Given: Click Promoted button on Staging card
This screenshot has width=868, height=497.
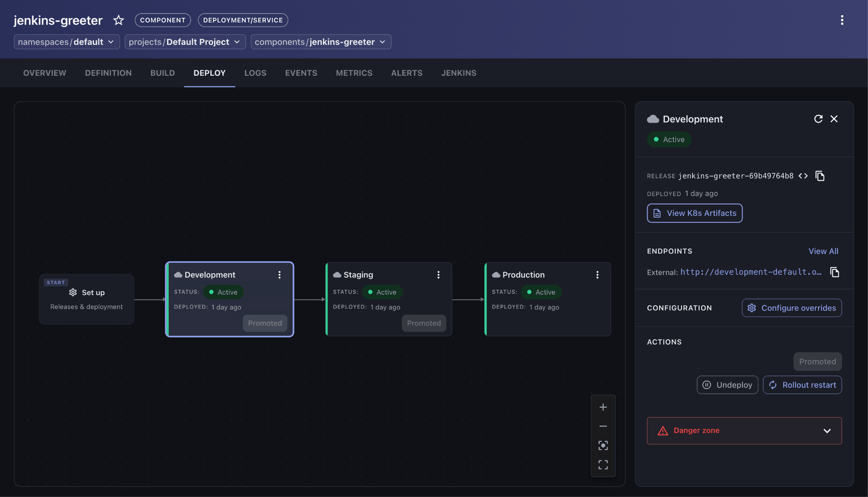Looking at the screenshot, I should point(424,323).
